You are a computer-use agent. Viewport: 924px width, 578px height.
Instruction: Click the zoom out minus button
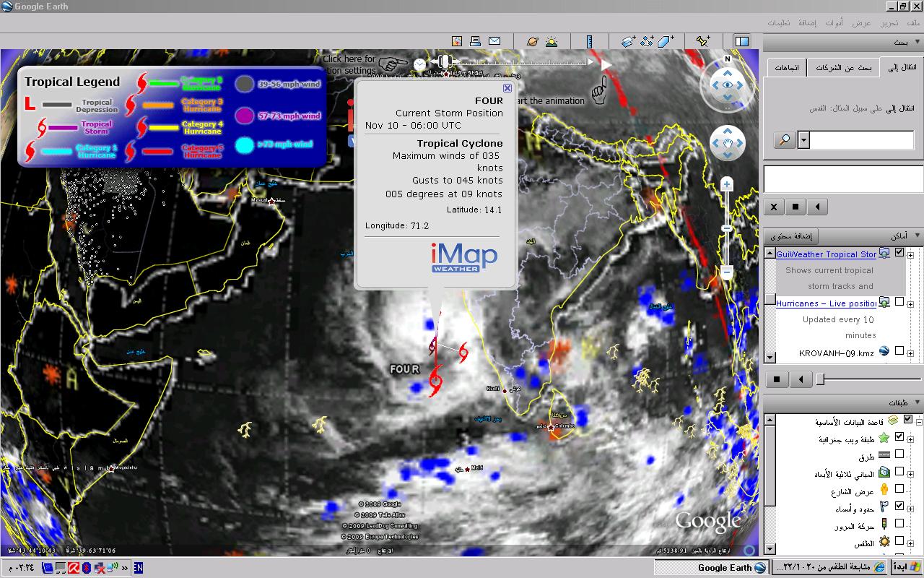[x=727, y=272]
